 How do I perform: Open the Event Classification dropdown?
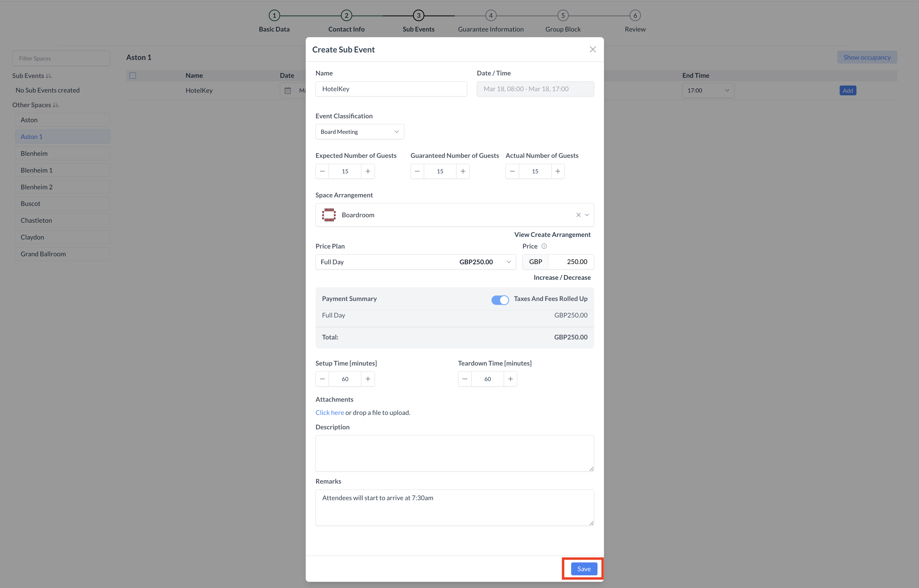coord(359,132)
